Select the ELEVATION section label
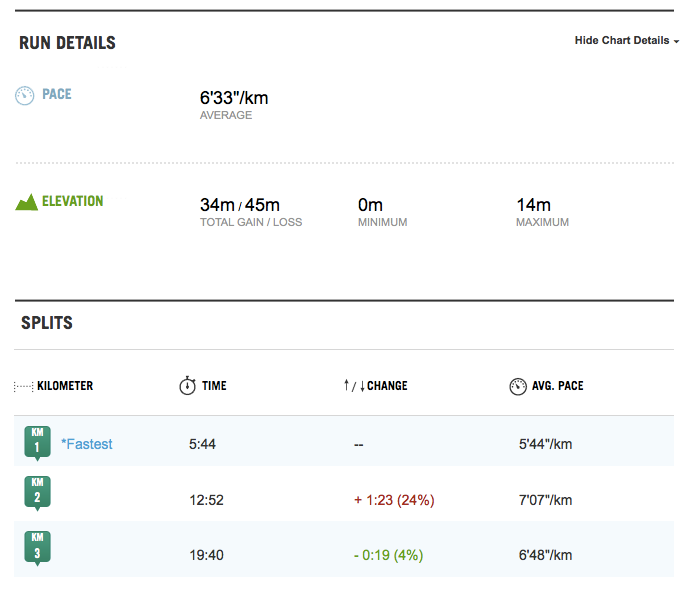The width and height of the screenshot is (692, 593). tap(72, 202)
